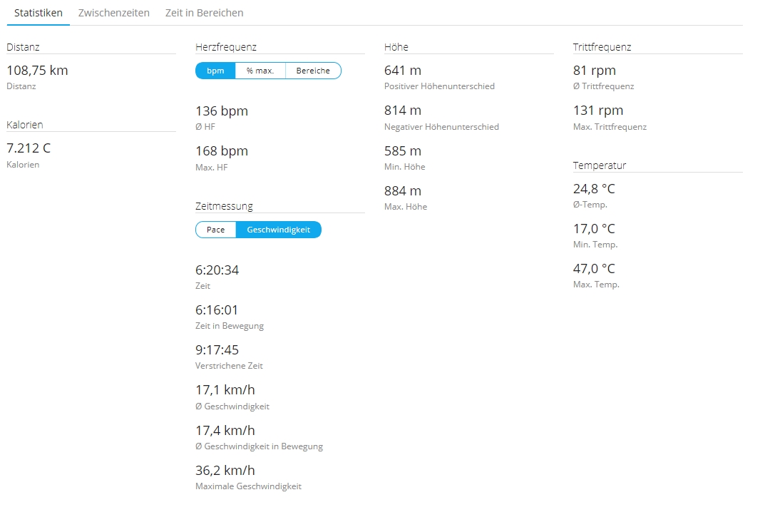
Task: Switch heart rate to % max.
Action: (260, 71)
